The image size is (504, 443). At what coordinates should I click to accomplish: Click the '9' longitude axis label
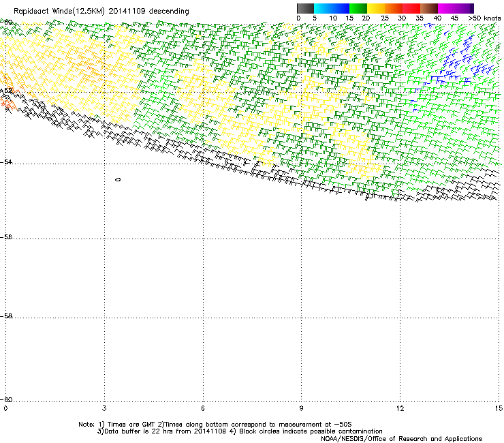[301, 408]
